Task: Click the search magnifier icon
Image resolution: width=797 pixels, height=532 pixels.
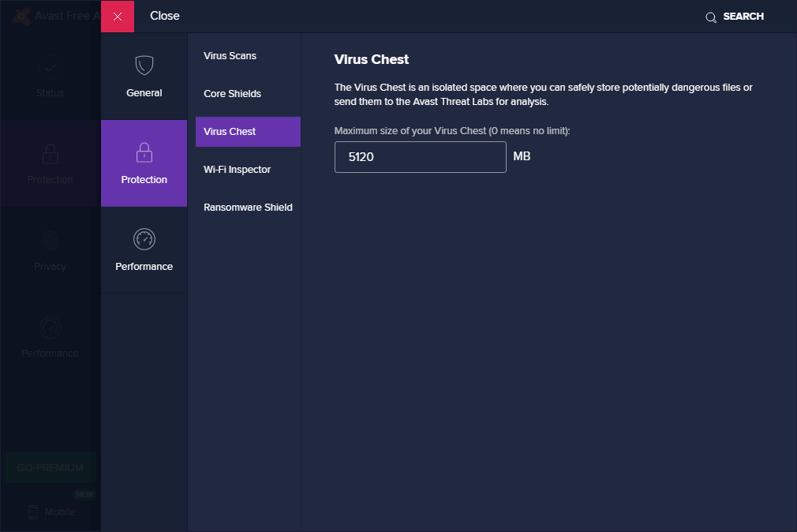Action: [x=710, y=17]
